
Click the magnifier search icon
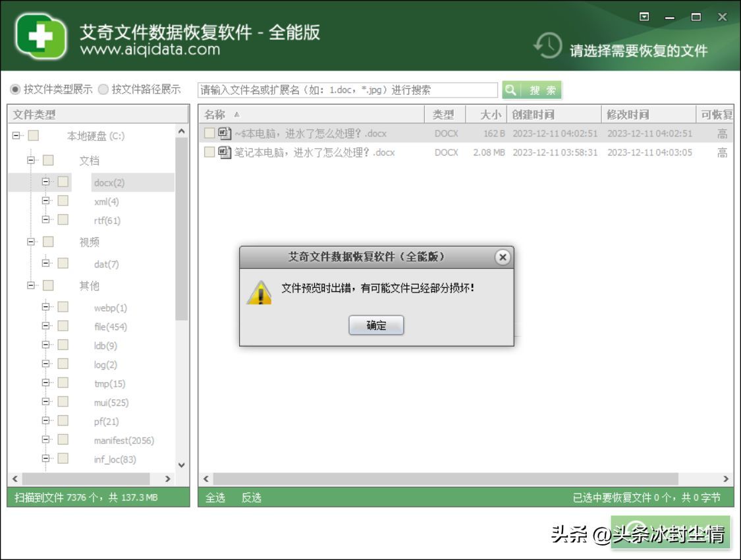510,90
